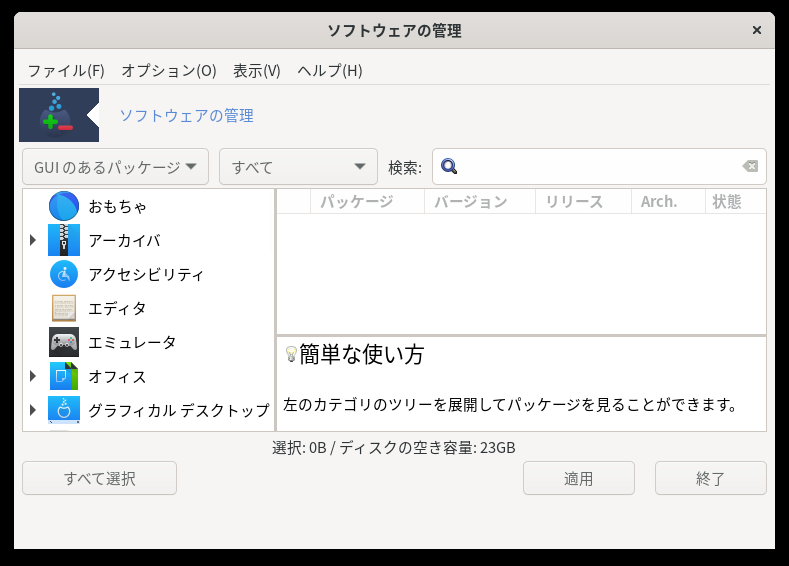Click the 左のカテゴリのツリーを展開 help sentence
This screenshot has height=566, width=789.
click(510, 405)
